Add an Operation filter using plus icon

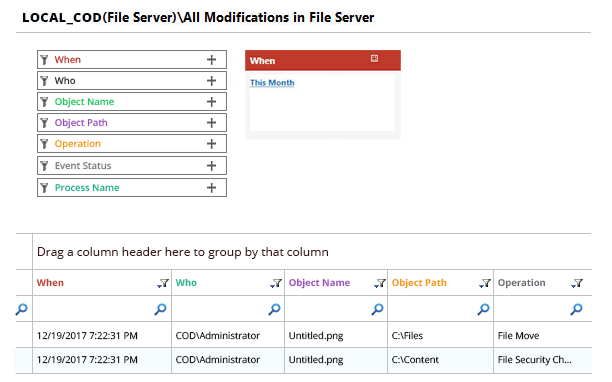click(x=212, y=144)
